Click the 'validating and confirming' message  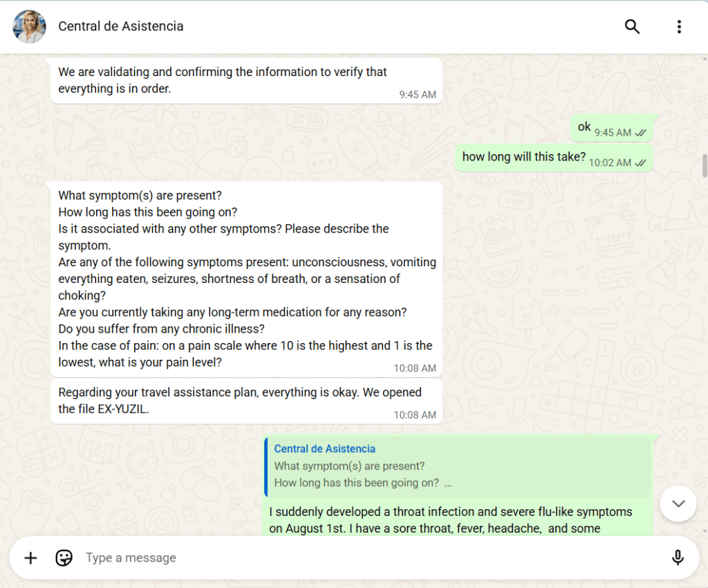click(x=246, y=81)
